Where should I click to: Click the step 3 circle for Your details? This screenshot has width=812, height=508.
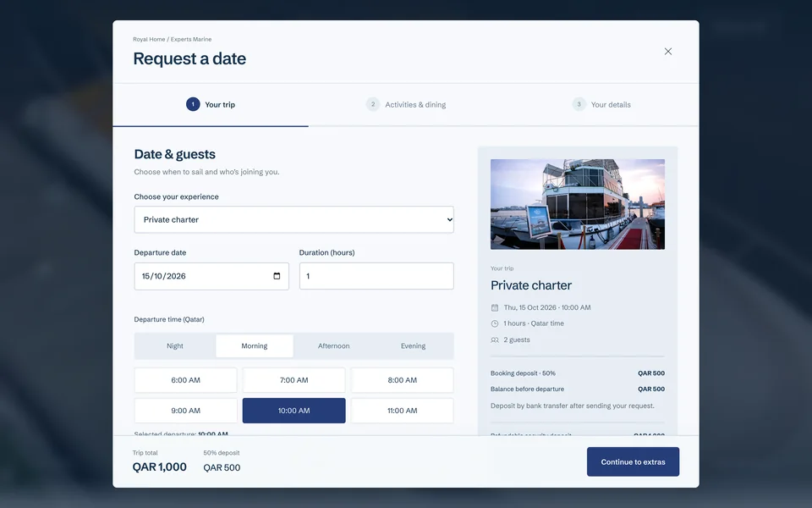pyautogui.click(x=579, y=104)
